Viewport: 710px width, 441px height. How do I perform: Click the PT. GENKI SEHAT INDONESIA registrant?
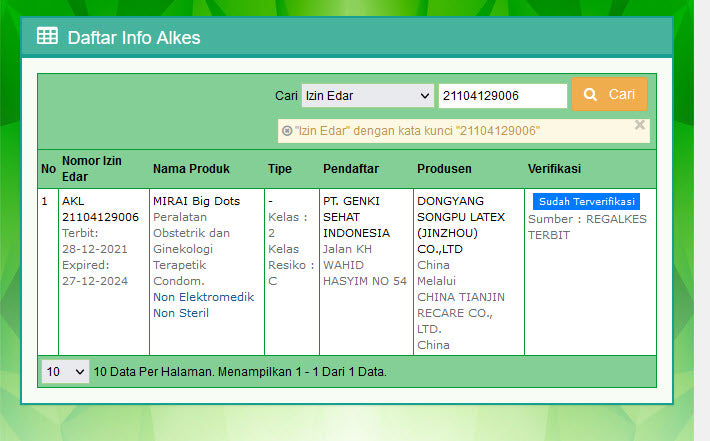[x=356, y=217]
